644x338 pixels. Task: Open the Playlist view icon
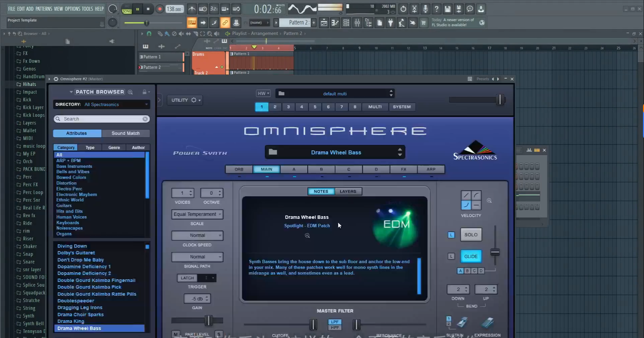click(324, 23)
